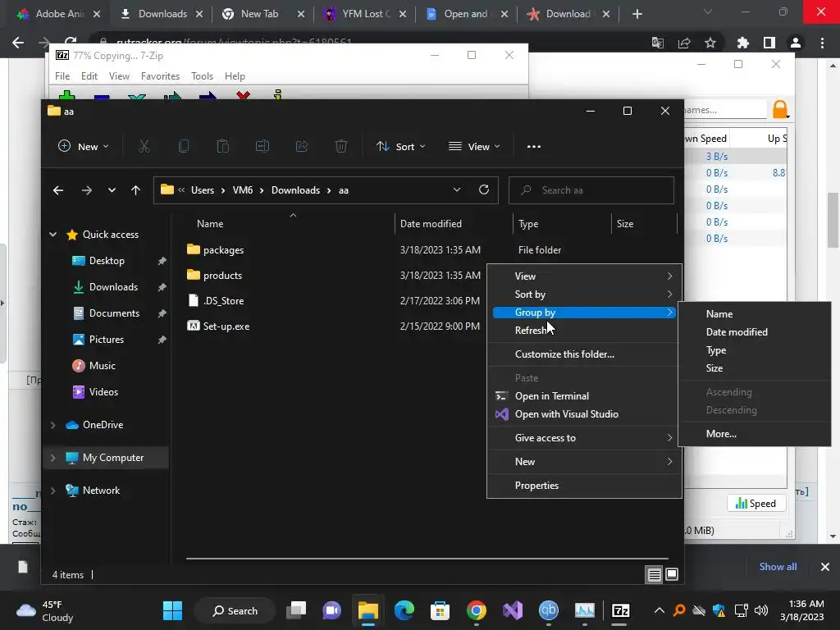Click the Share icon in Explorer toolbar
The image size is (840, 630).
(302, 146)
